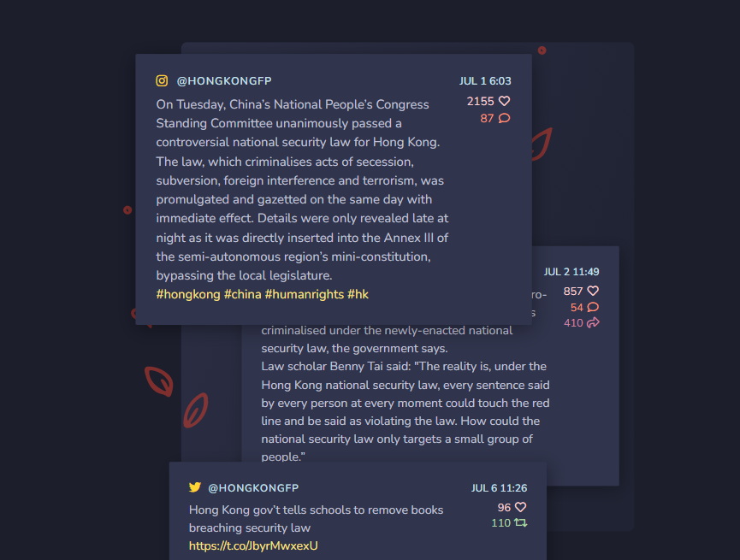Click the @HONGKONGFP handle on Instagram post
The image size is (740, 560).
[x=224, y=81]
